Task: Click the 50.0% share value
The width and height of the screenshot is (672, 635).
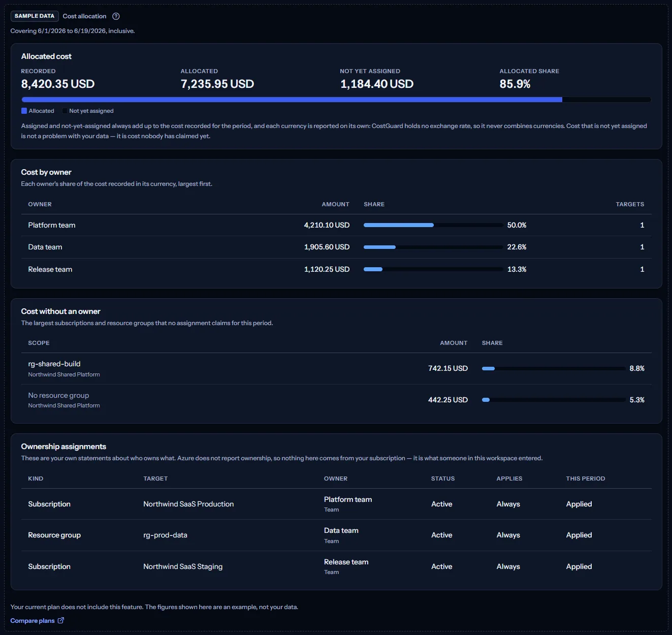Action: tap(517, 225)
